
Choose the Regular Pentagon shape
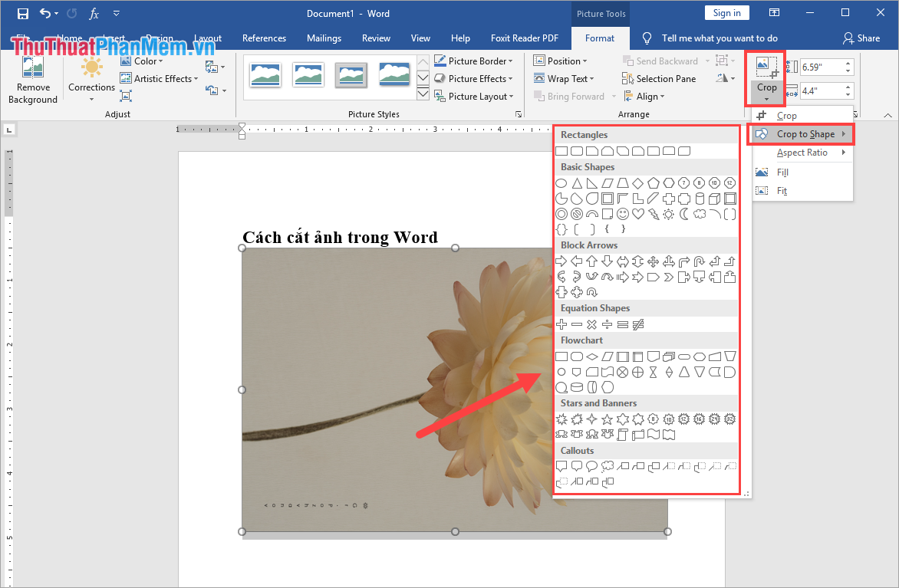653,183
